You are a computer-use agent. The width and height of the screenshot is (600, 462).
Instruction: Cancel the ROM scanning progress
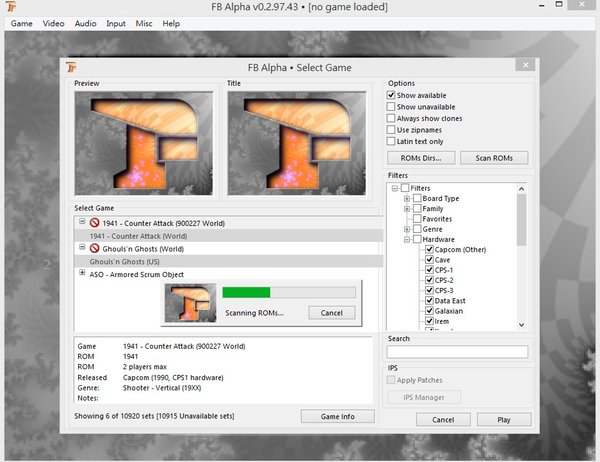tap(331, 312)
